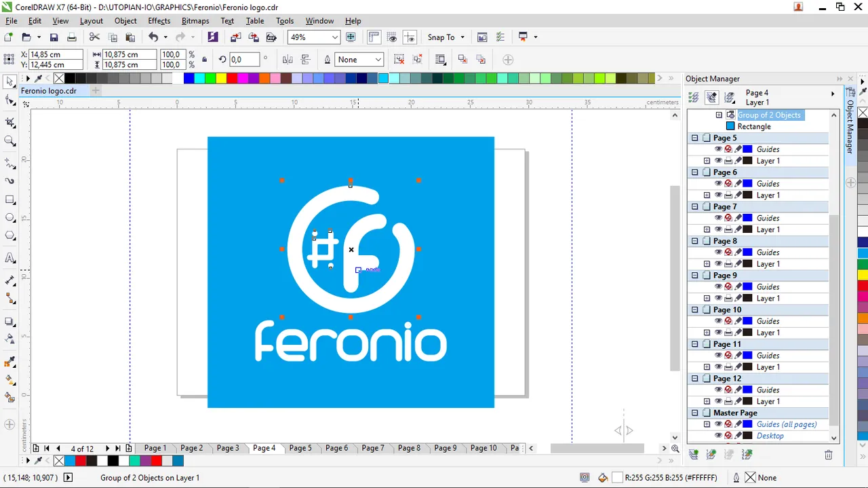
Task: Select the Interactive Fill tool
Action: [9, 380]
